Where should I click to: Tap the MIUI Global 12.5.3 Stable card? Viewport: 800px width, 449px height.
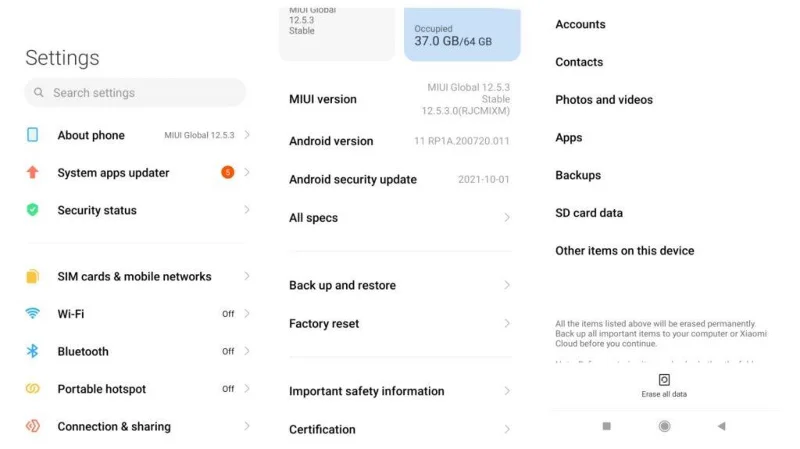pyautogui.click(x=337, y=35)
